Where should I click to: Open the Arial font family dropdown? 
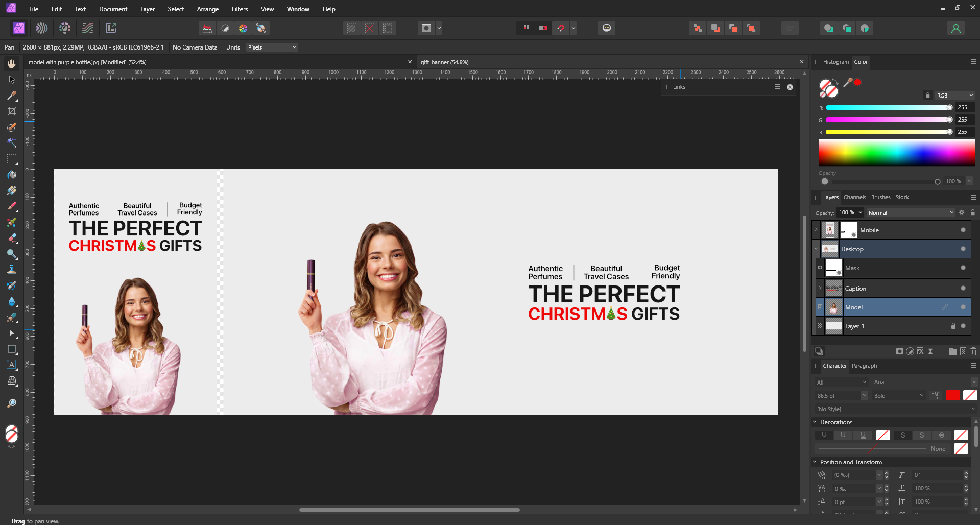pyautogui.click(x=924, y=382)
